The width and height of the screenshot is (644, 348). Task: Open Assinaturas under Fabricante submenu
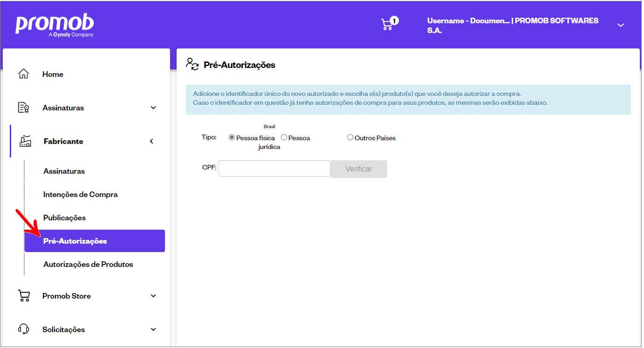click(64, 171)
